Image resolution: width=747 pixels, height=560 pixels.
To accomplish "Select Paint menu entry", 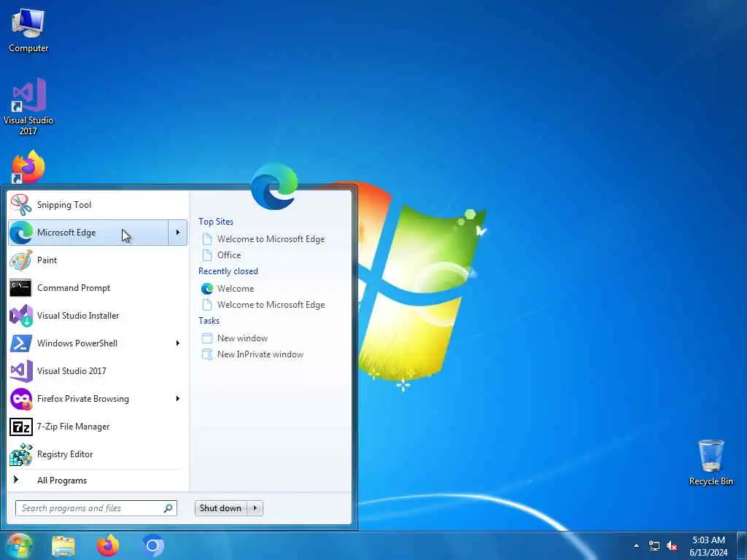I will [98, 260].
